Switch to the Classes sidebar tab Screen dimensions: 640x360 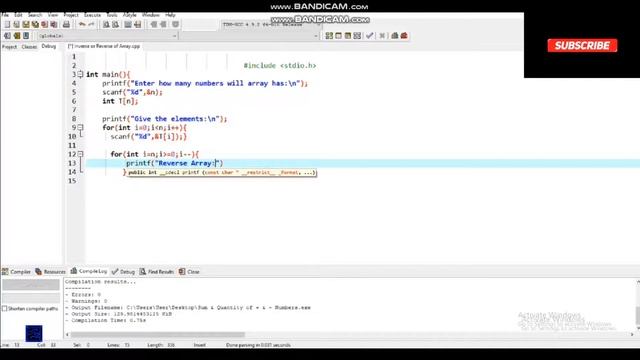click(x=29, y=47)
